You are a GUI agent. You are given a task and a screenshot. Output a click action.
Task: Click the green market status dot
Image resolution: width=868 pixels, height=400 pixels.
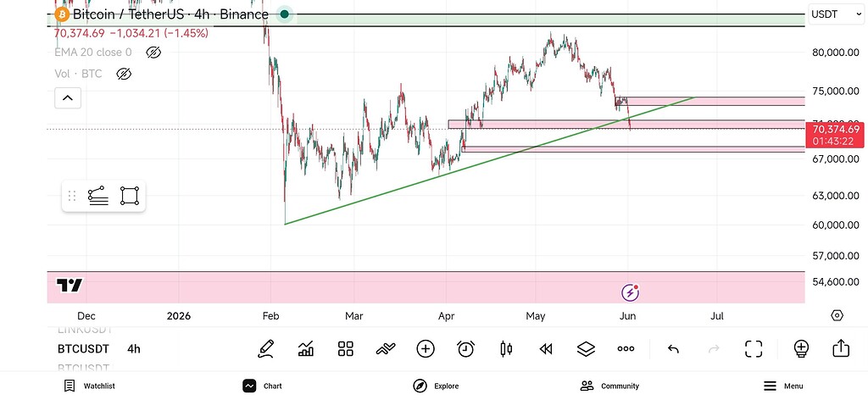285,14
